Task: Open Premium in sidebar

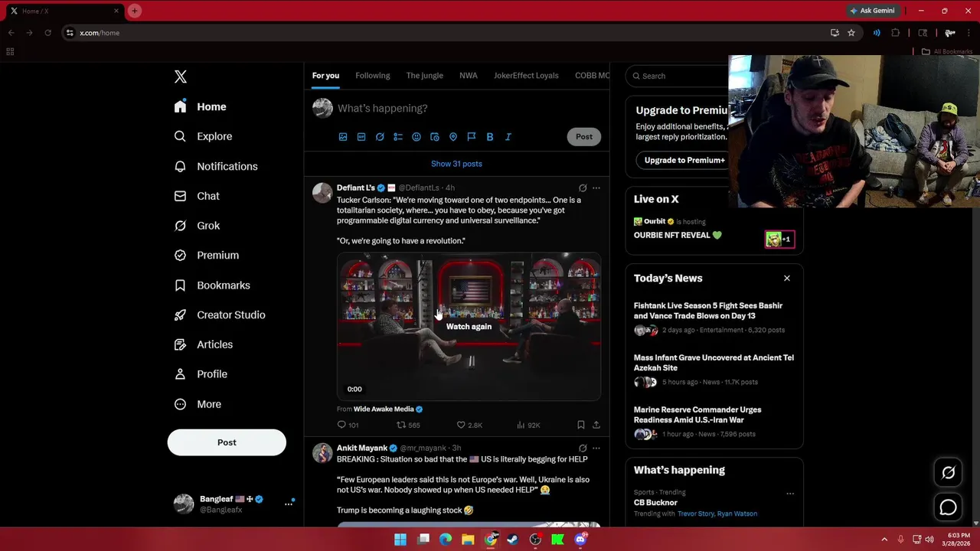Action: coord(207,256)
